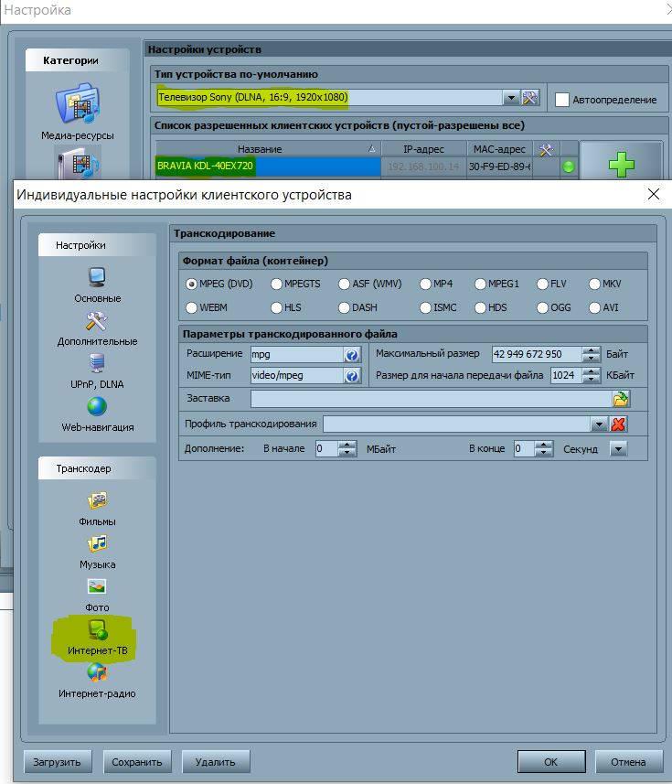Select the Музыка transcoder section
Screen dimensions: 672x784
pyautogui.click(x=97, y=551)
